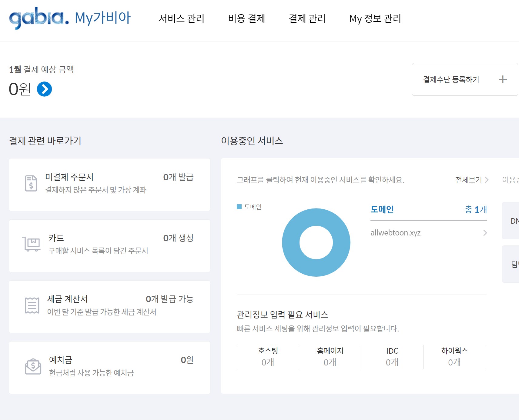Click the blue circular arrow next to 0원
519x420 pixels.
coord(44,89)
